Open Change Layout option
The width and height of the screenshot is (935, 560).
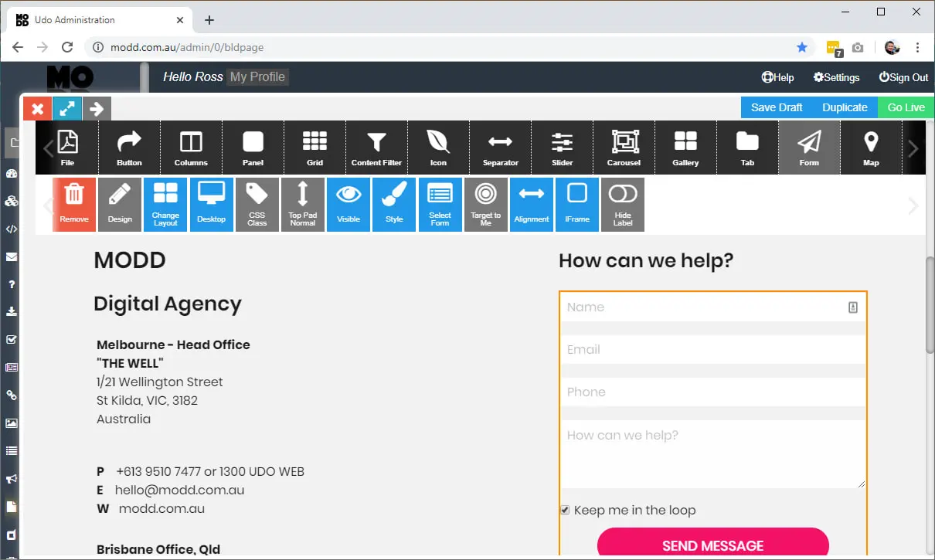click(165, 205)
